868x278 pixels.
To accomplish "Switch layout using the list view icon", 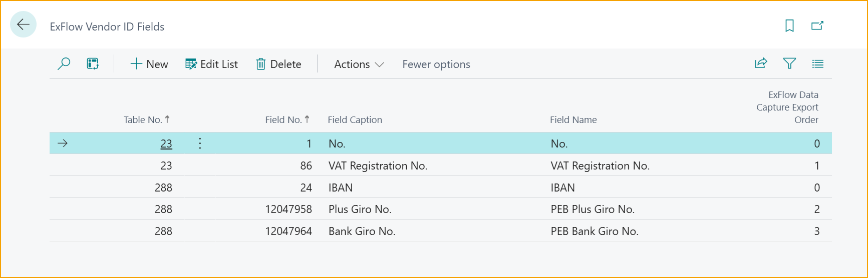I will (817, 63).
